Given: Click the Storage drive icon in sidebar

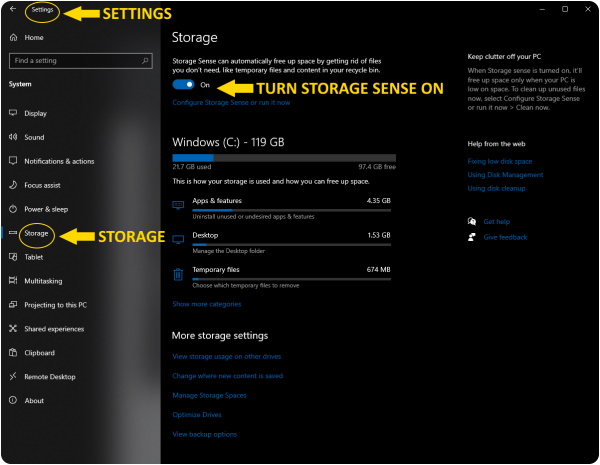Looking at the screenshot, I should click(x=13, y=233).
